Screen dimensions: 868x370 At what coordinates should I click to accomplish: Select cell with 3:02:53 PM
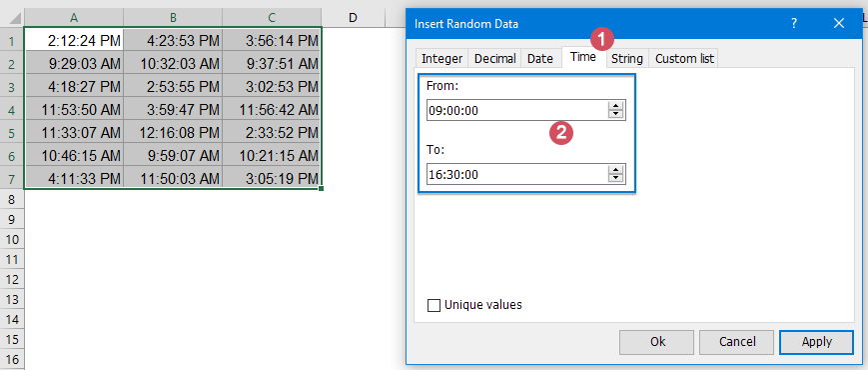coord(272,86)
